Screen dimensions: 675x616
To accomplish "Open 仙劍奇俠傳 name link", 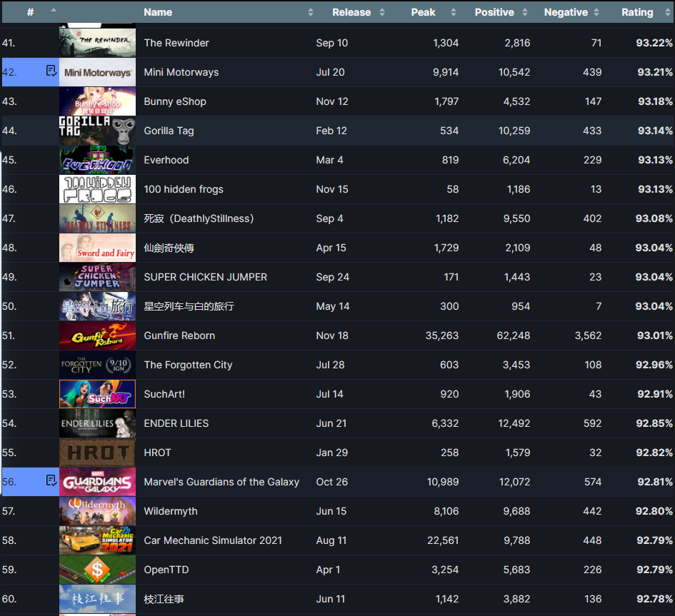I will coord(169,248).
